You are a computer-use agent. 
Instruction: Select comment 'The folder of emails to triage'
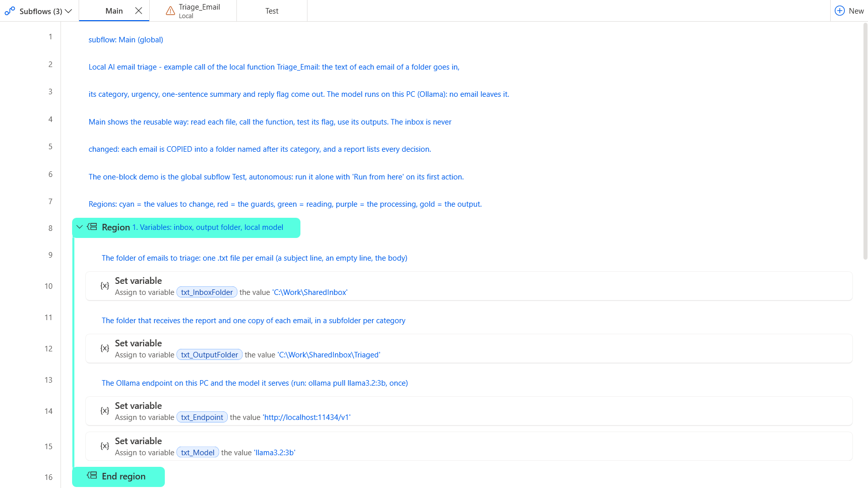pos(255,258)
